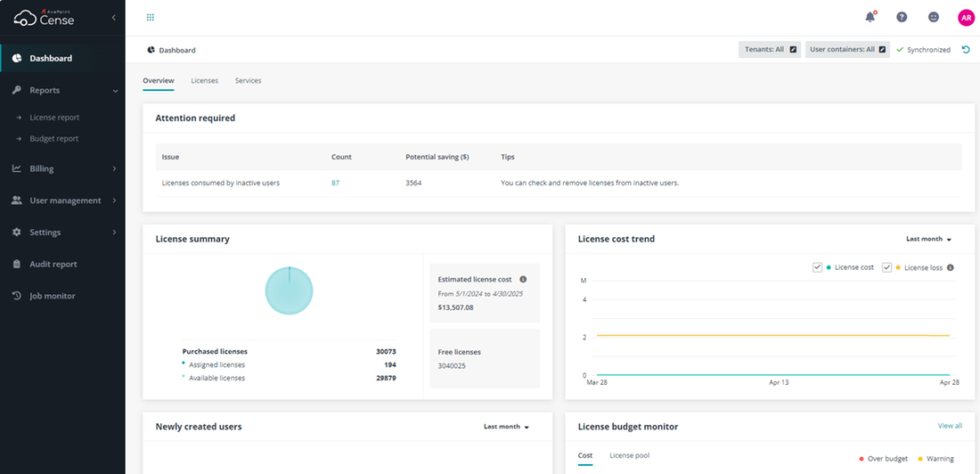Click the Available licenses value 29879
The height and width of the screenshot is (474, 980).
386,378
